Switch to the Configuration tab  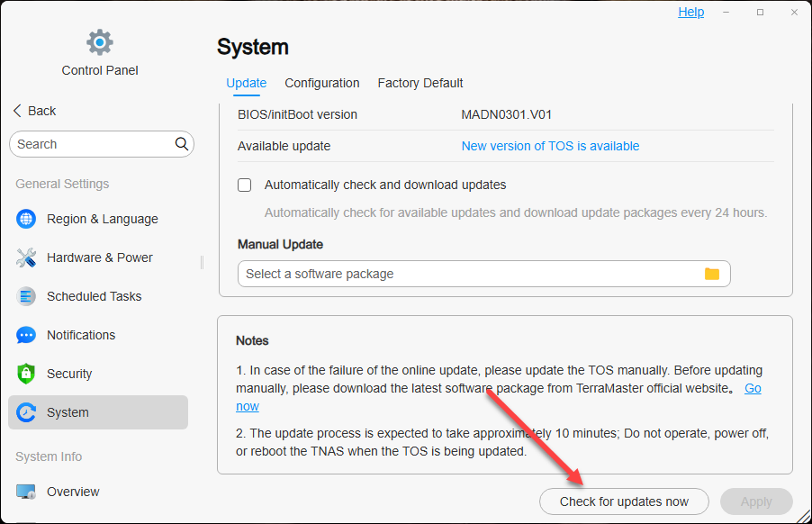point(322,83)
